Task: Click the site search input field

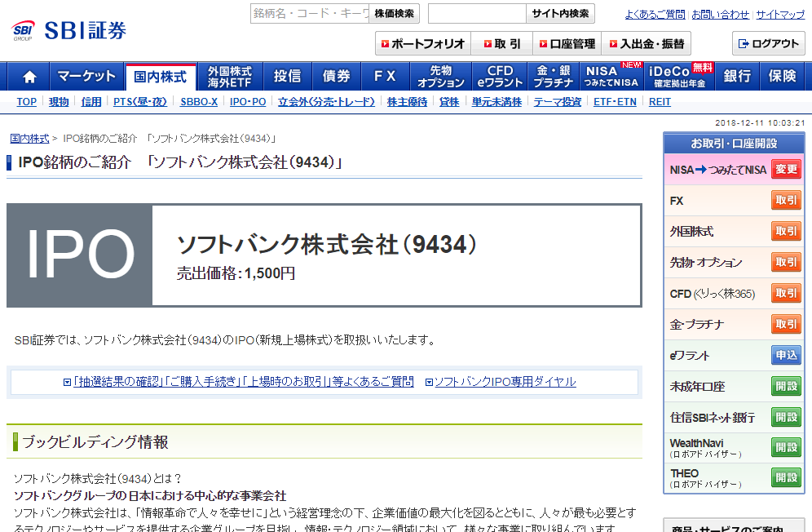Action: (477, 14)
